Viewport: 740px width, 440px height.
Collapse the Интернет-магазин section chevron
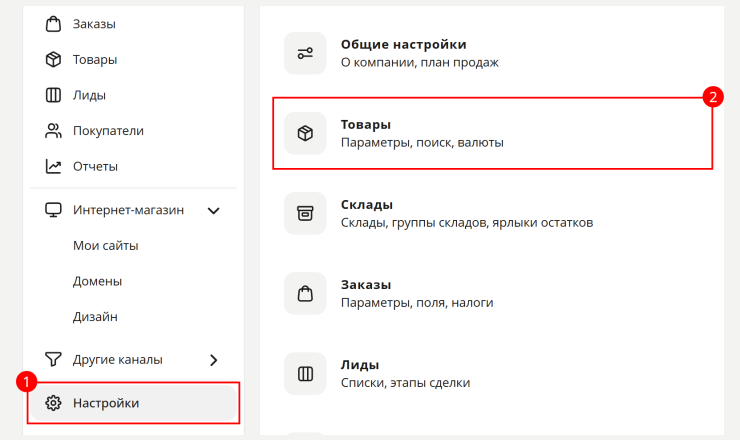[x=214, y=211]
